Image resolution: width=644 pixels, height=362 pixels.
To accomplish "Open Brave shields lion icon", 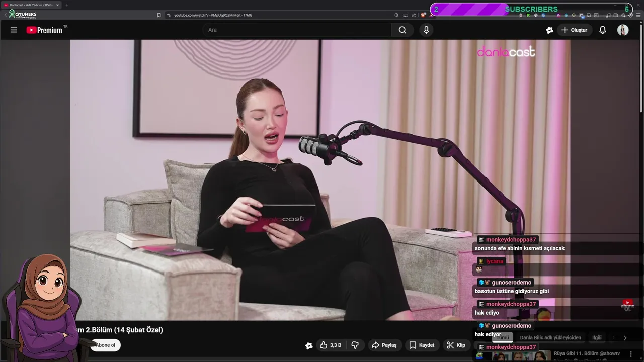I will click(424, 15).
